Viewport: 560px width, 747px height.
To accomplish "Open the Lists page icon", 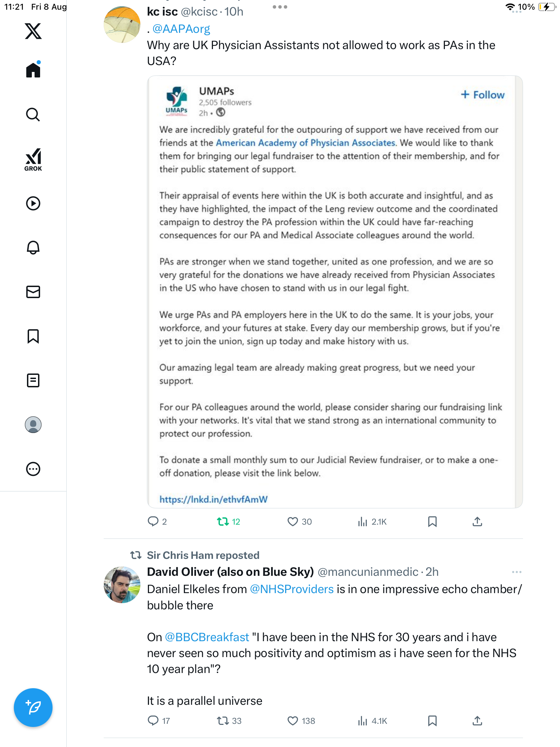I will coord(33,380).
